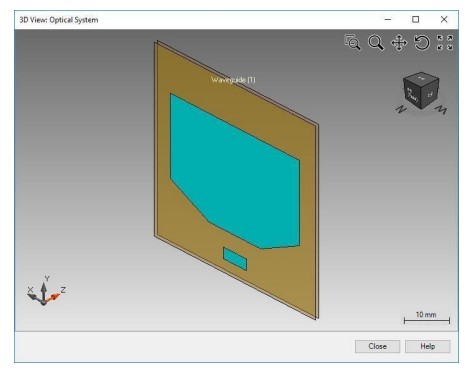This screenshot has height=371, width=475.
Task: Open Help for the 3D view
Action: coord(428,346)
